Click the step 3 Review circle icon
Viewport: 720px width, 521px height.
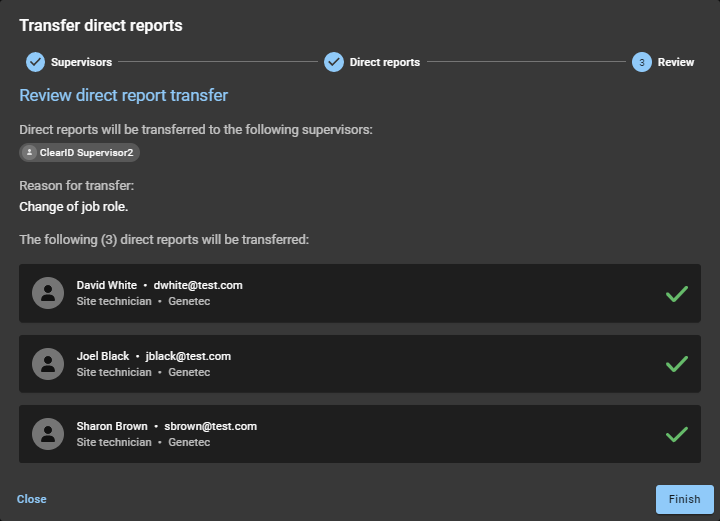[x=641, y=62]
